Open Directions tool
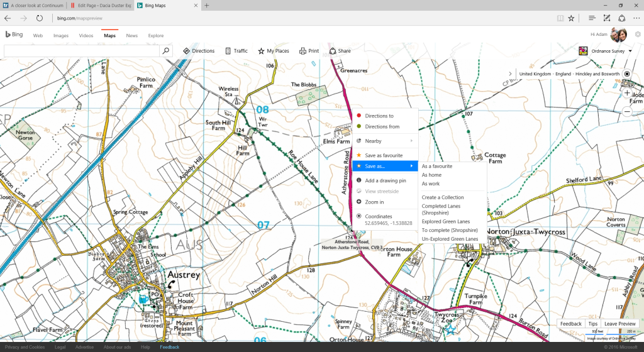 [x=199, y=51]
